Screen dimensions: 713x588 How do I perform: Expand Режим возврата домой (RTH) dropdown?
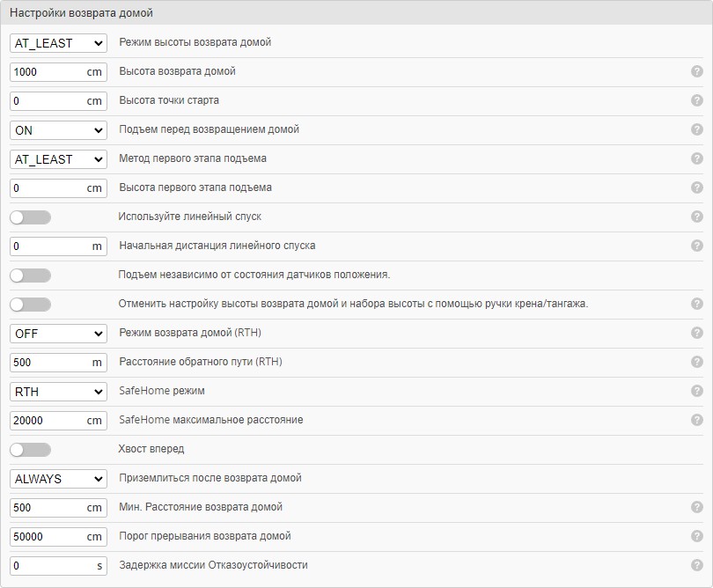[58, 333]
